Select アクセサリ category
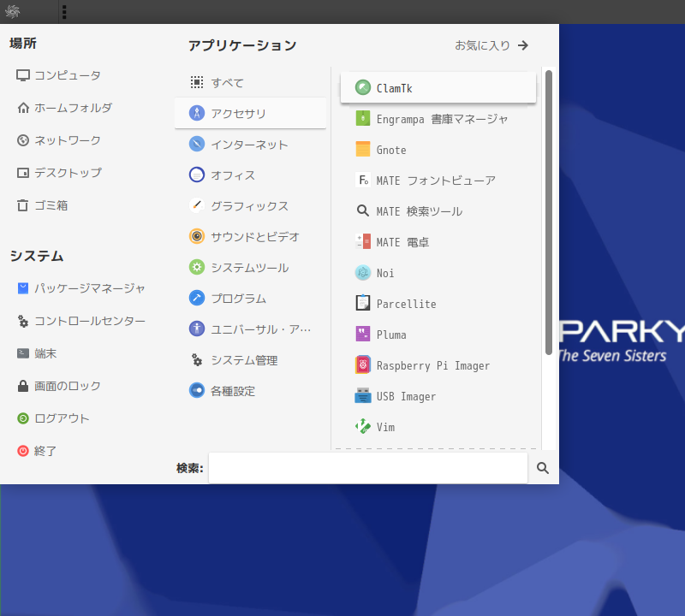Image resolution: width=685 pixels, height=616 pixels. coord(250,113)
